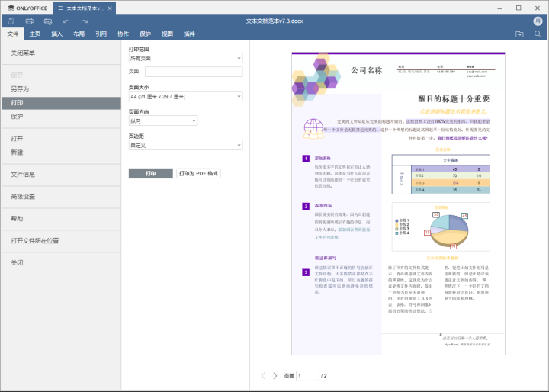
Task: Expand the 打印范围 dropdown
Action: [x=185, y=58]
